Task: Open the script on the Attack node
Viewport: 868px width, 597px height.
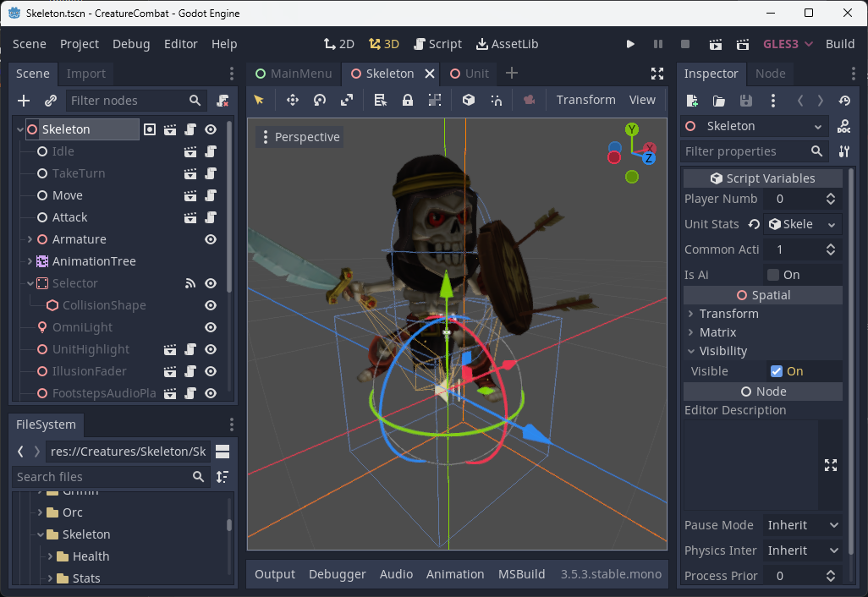Action: click(x=211, y=217)
